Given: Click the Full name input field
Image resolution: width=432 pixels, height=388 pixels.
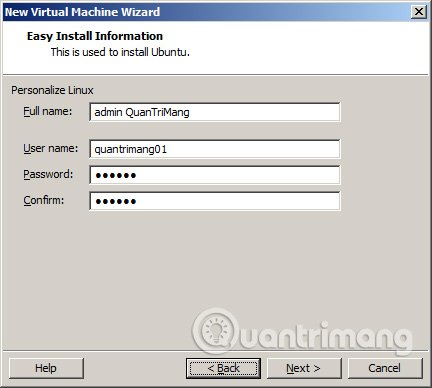Looking at the screenshot, I should click(x=215, y=112).
